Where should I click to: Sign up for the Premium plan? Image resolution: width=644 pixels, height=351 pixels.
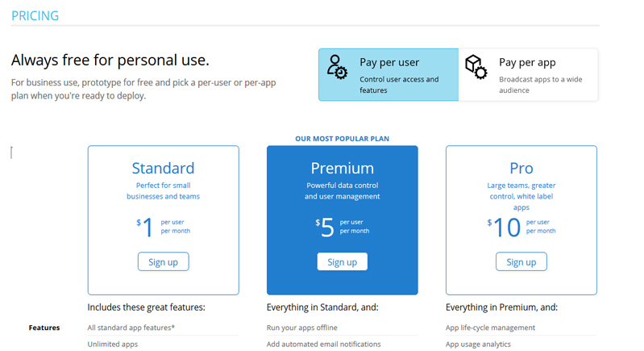pos(342,262)
